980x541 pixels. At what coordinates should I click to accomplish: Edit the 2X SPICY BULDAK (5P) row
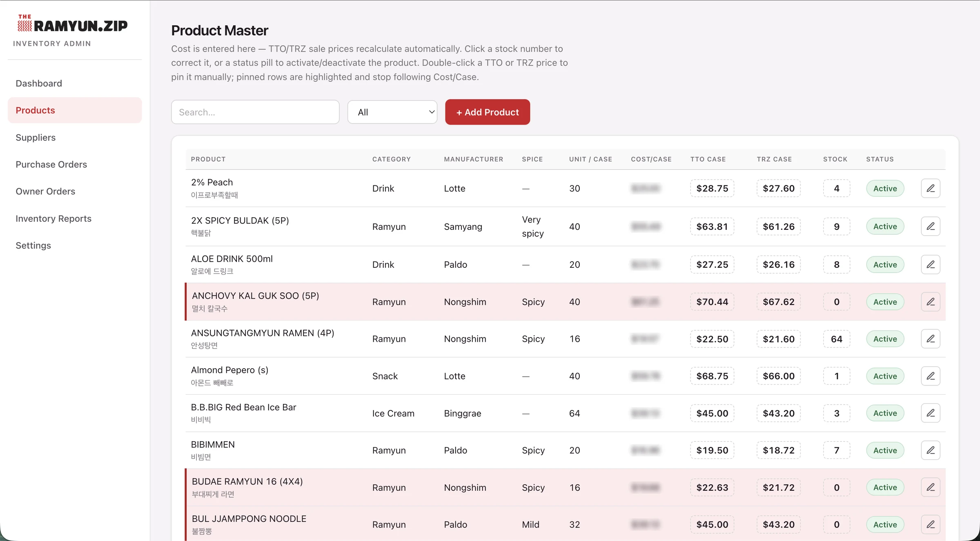tap(931, 226)
